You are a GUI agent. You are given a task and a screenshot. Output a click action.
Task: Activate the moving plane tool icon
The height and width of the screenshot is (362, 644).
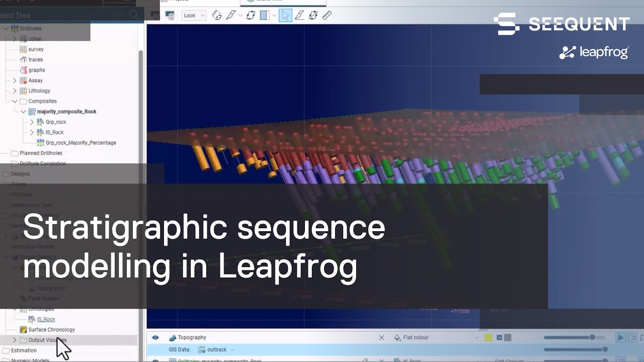coord(251,16)
